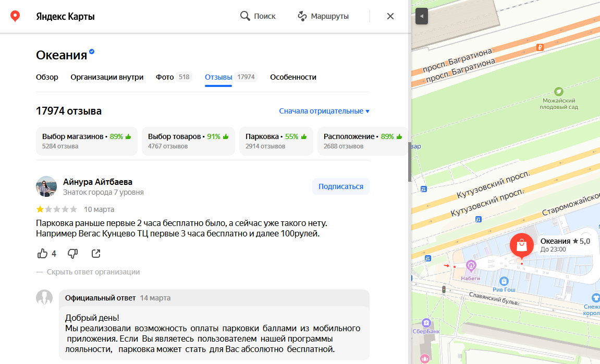
Task: Click the red Океания shopping-bag map marker
Action: (x=522, y=245)
